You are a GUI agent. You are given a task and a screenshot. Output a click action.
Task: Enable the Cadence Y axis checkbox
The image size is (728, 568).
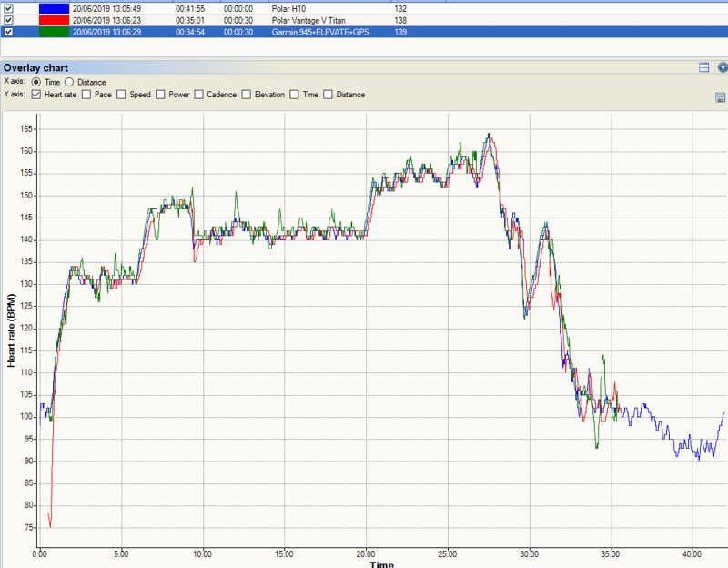coord(198,95)
